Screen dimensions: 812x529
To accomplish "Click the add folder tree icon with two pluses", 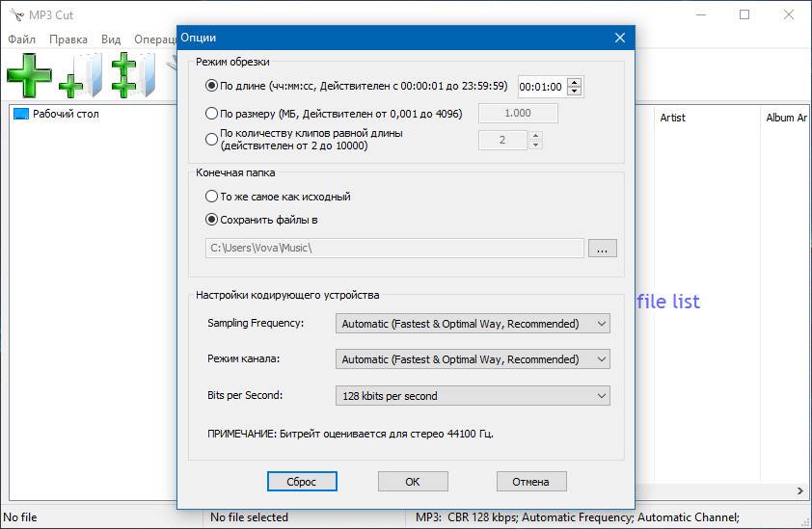I will [x=133, y=75].
